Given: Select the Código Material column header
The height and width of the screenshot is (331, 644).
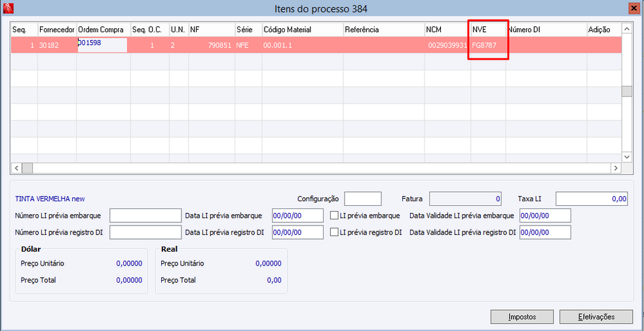Looking at the screenshot, I should (303, 29).
